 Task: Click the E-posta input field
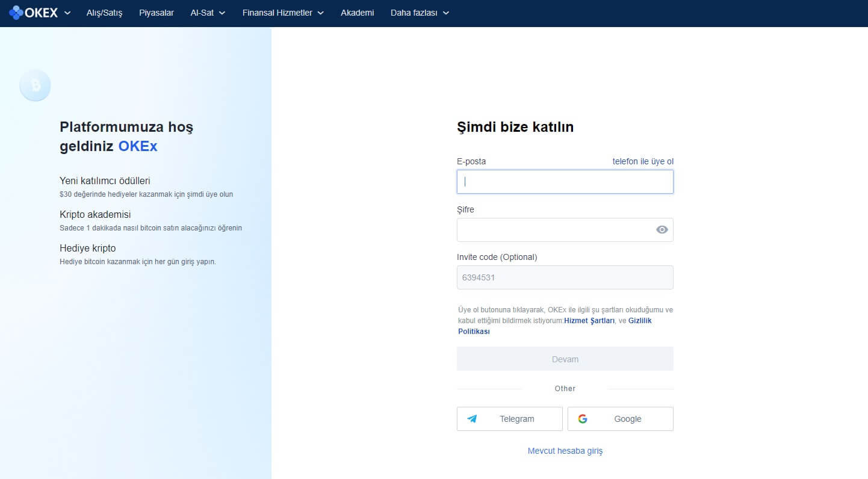(x=565, y=182)
